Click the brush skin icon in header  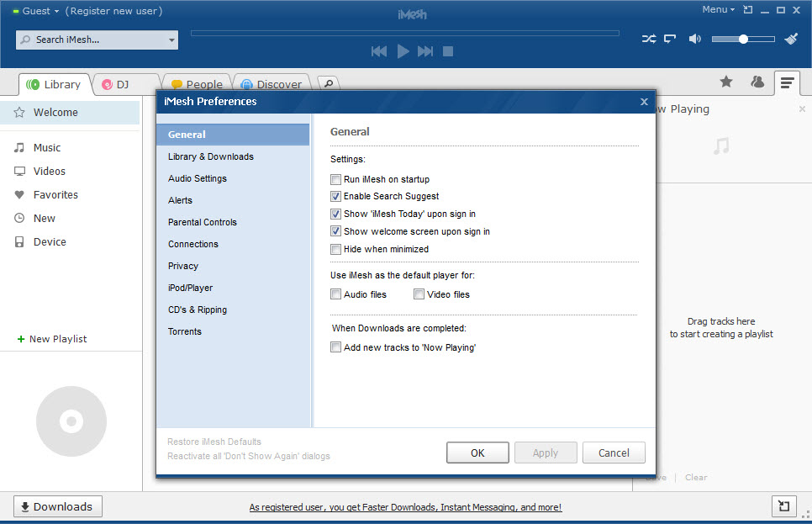791,39
